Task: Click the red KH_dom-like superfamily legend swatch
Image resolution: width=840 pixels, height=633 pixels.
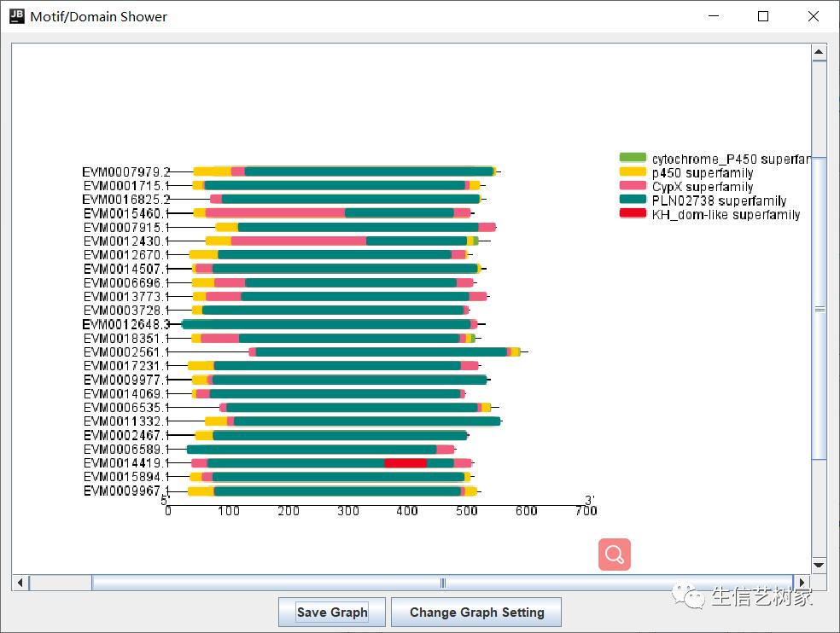Action: (633, 214)
